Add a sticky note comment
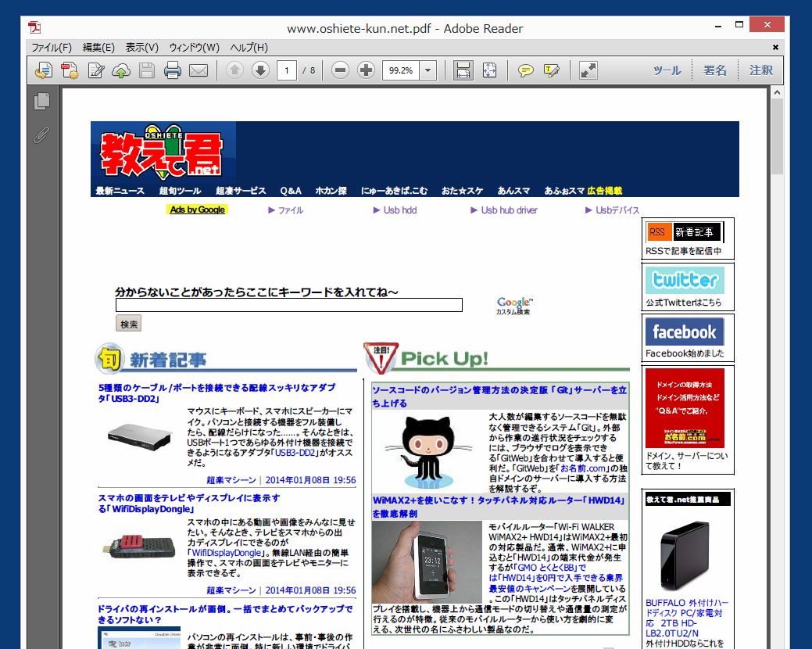Viewport: 812px width, 649px height. click(526, 70)
